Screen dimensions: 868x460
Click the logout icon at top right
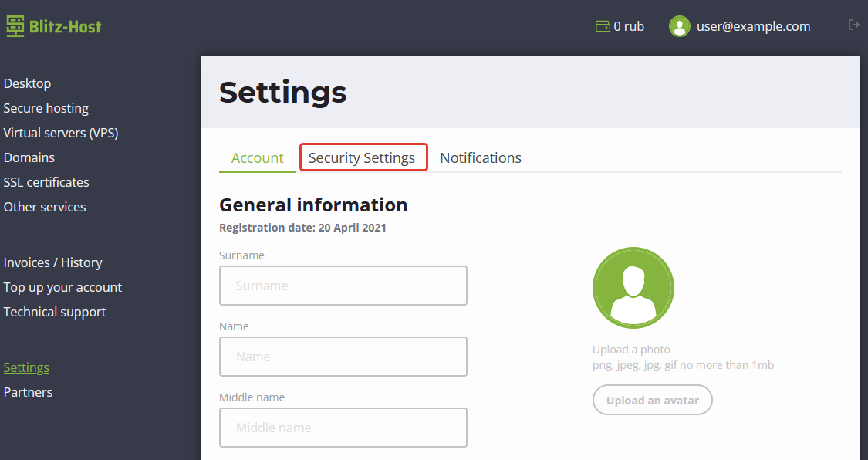pos(853,25)
